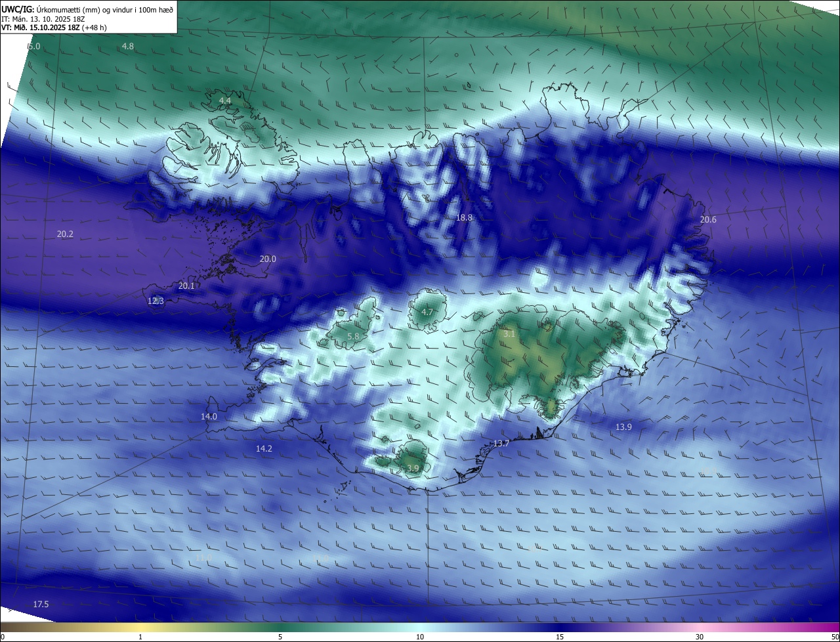Screen dimensions: 840x642
Task: Click the 4.4 value on the Westfjords
Action: [225, 100]
